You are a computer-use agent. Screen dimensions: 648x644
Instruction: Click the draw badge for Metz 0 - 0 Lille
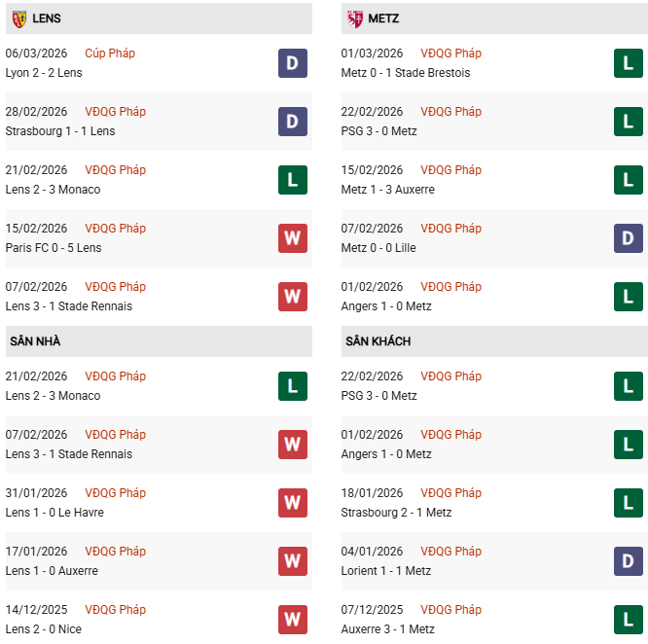pyautogui.click(x=629, y=238)
